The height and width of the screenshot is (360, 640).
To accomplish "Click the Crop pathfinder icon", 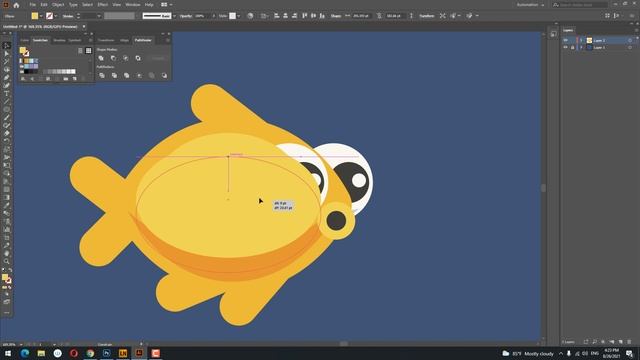I will tap(139, 76).
